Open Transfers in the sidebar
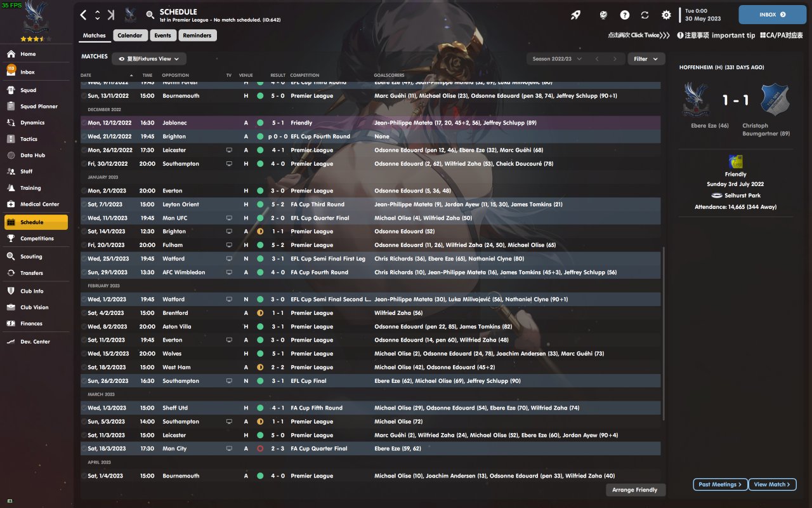Screen dimensions: 812x508 point(37,273)
